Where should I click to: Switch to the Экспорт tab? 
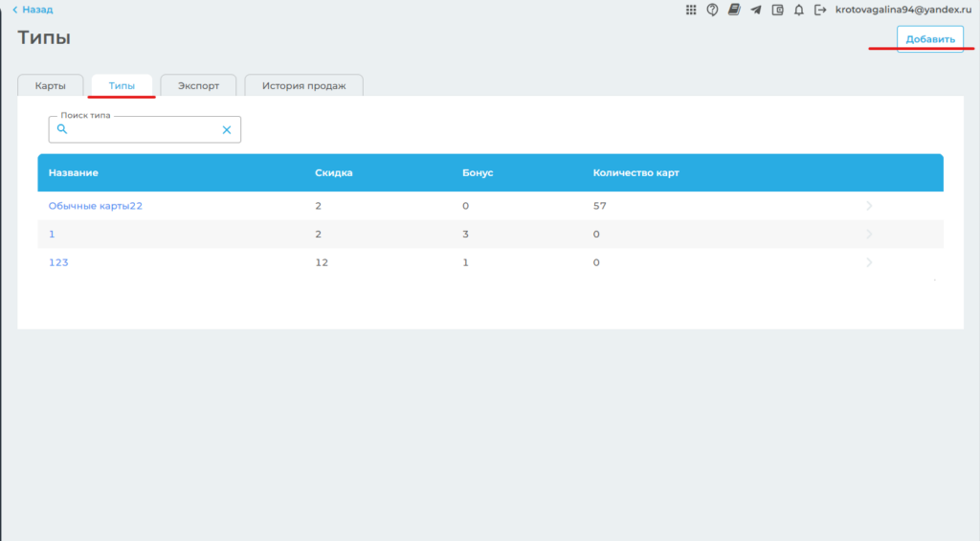coord(198,86)
